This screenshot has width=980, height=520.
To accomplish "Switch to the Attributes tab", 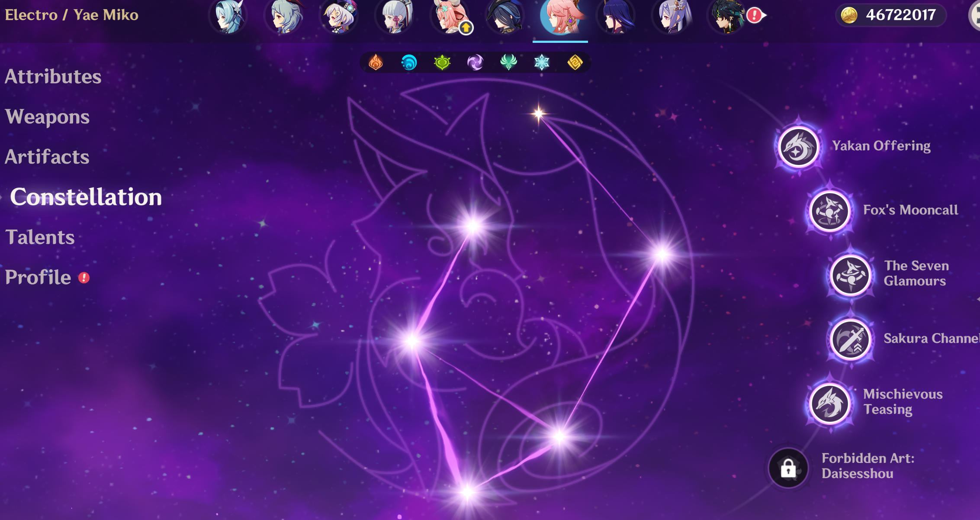I will [x=53, y=77].
